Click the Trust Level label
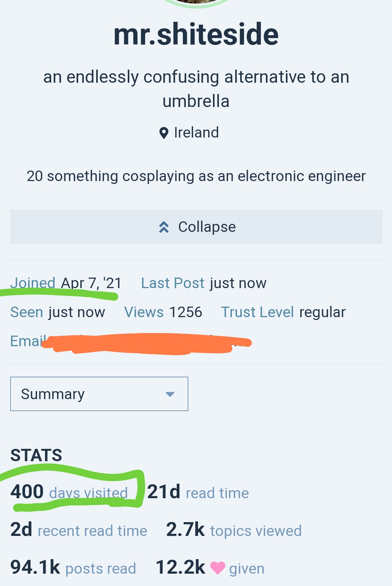Screen dimensions: 392x586 tap(257, 312)
